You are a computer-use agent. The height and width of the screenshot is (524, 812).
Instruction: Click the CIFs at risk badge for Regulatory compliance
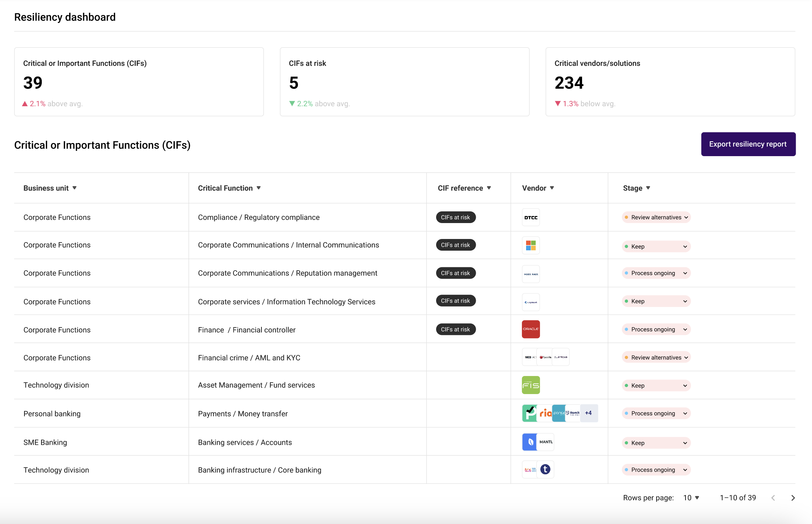point(456,217)
